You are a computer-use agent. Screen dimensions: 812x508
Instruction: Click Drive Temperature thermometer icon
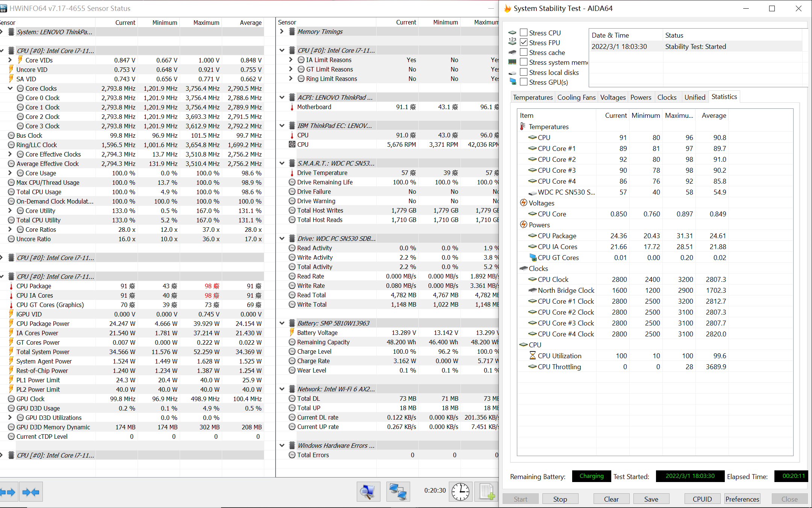click(x=292, y=173)
